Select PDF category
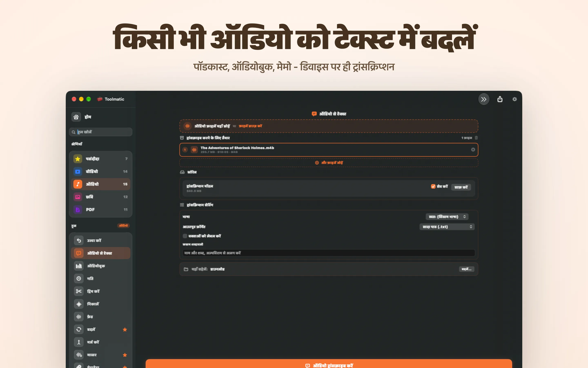 [x=101, y=210]
